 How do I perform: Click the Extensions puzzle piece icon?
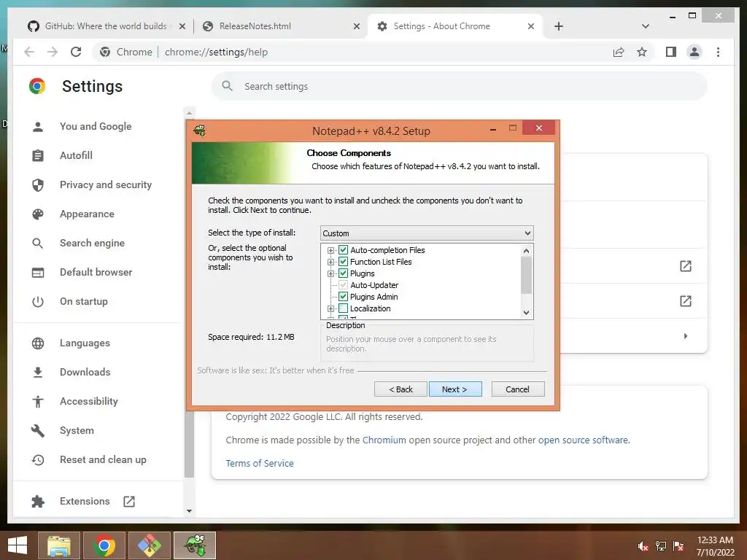(x=38, y=502)
